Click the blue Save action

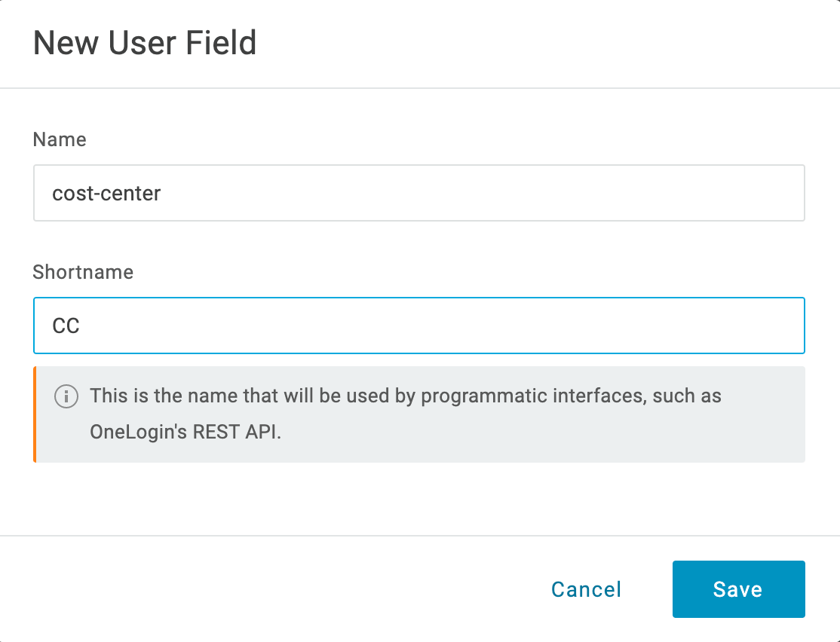[738, 589]
